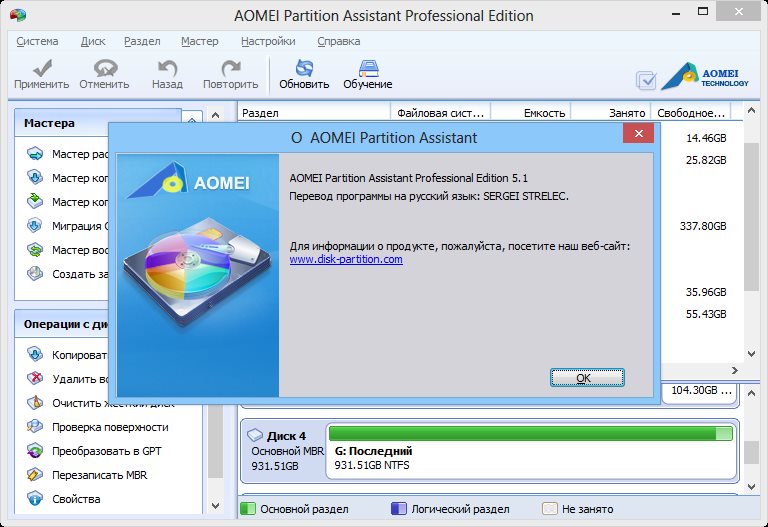Click the 104.30GB partition block
Image resolution: width=768 pixels, height=527 pixels.
click(x=700, y=392)
